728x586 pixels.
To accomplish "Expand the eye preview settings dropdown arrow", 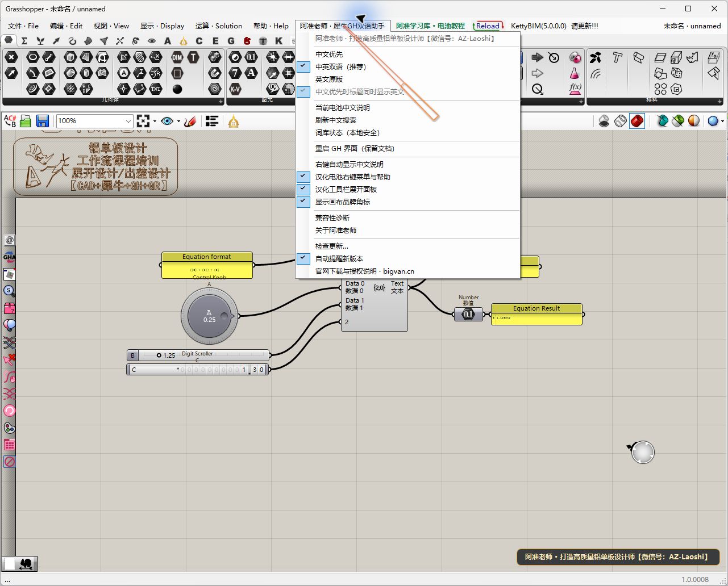I will tap(178, 121).
